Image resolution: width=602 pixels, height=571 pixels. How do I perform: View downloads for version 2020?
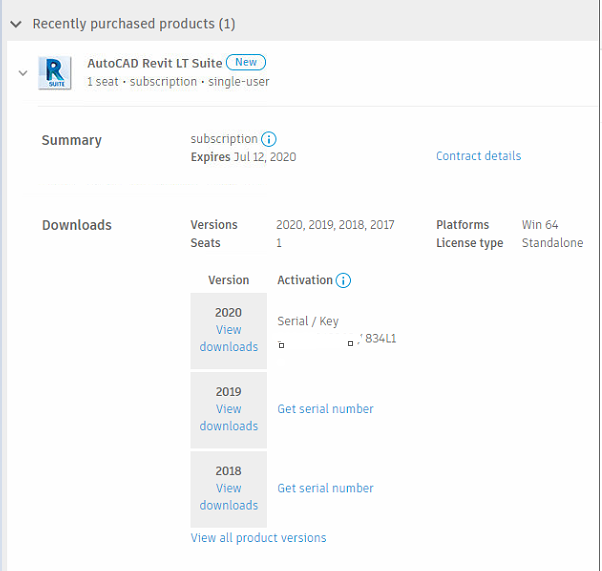[228, 338]
